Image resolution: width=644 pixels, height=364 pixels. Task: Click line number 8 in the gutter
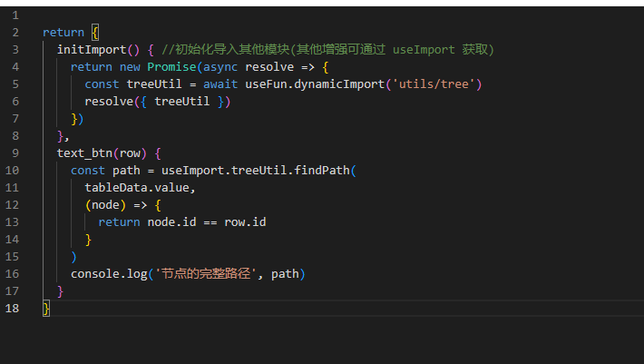tap(15, 136)
